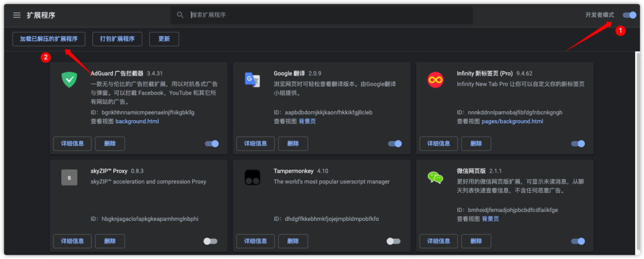Image resolution: width=644 pixels, height=259 pixels.
Task: Click the vertical scrollbar of the extensions list
Action: (638, 152)
